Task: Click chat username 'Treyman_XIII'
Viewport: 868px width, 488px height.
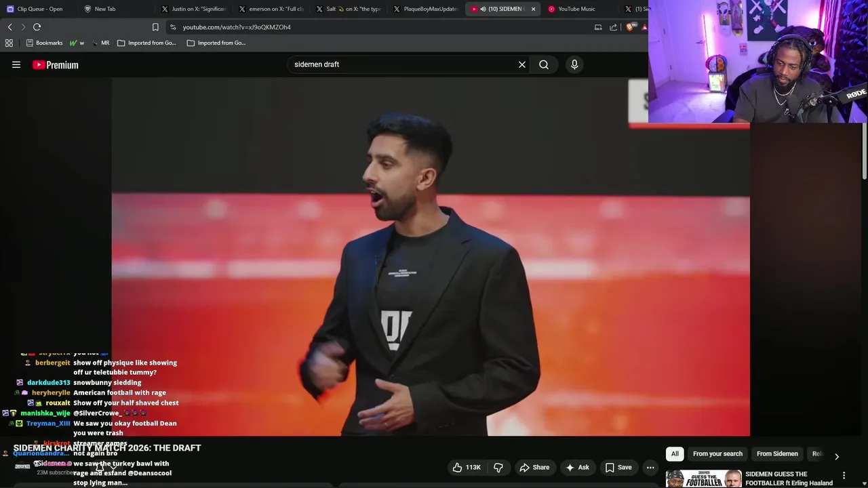Action: click(48, 424)
